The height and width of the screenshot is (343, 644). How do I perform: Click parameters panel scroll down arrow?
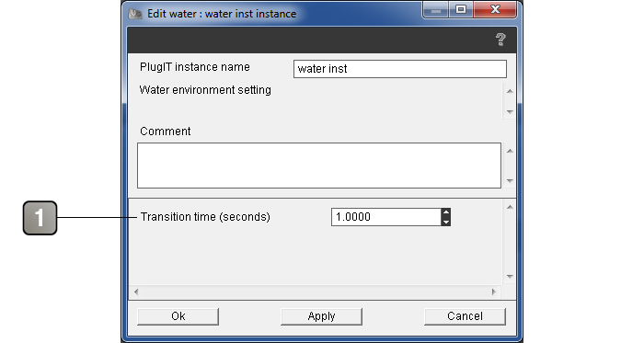point(510,277)
